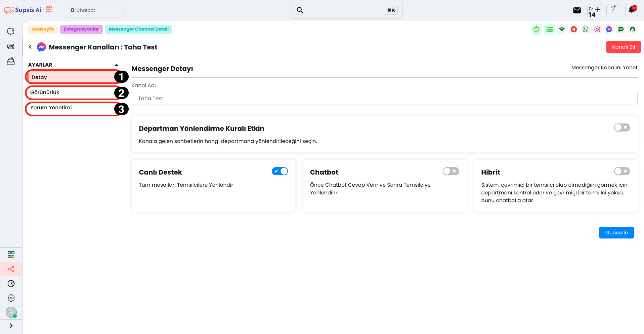Open the apps grid launcher icon
The width and height of the screenshot is (644, 334).
(49, 9)
